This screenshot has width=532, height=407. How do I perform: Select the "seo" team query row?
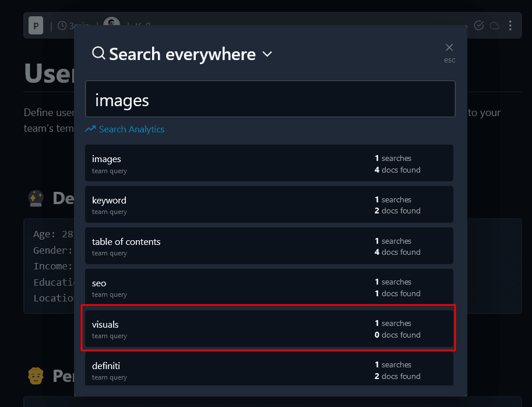pyautogui.click(x=269, y=288)
